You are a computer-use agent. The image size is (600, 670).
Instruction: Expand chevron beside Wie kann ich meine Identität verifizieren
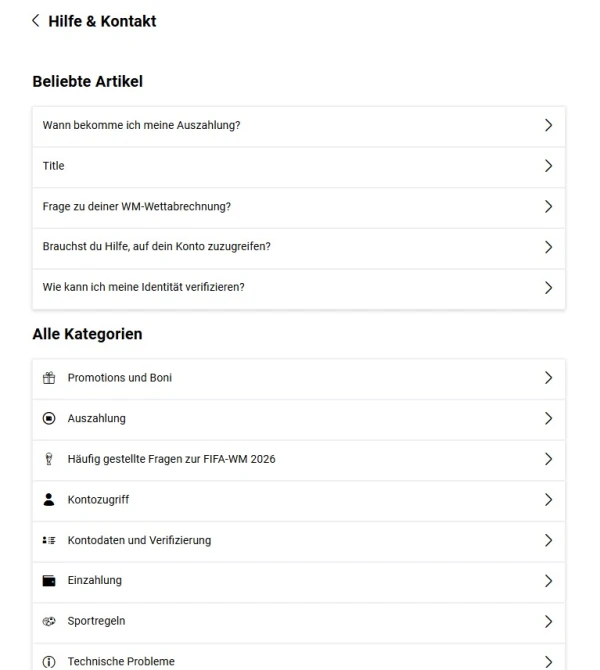point(549,288)
